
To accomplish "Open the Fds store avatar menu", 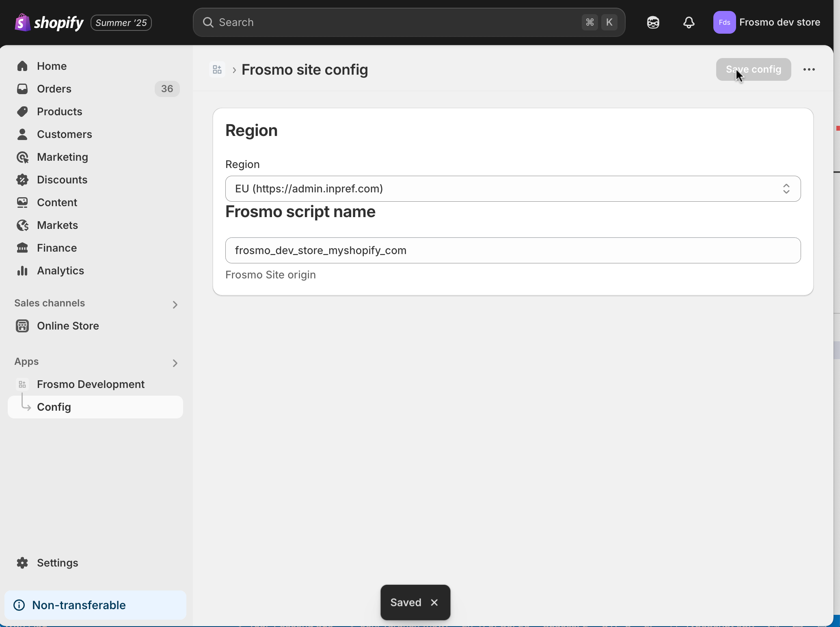I will 724,22.
